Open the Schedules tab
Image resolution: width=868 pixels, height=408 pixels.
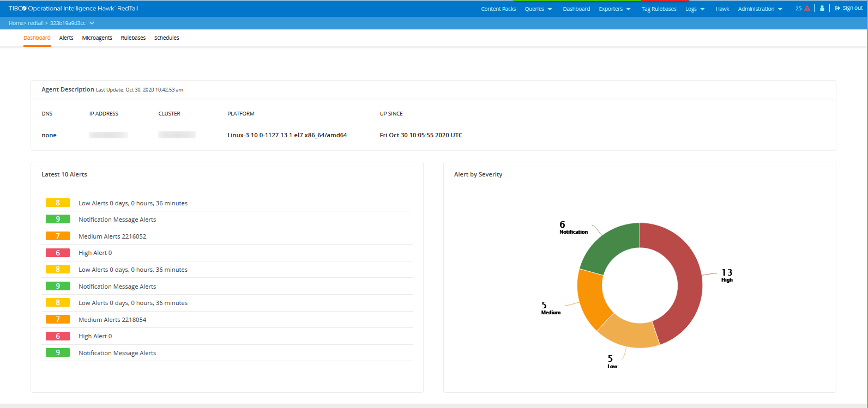166,38
